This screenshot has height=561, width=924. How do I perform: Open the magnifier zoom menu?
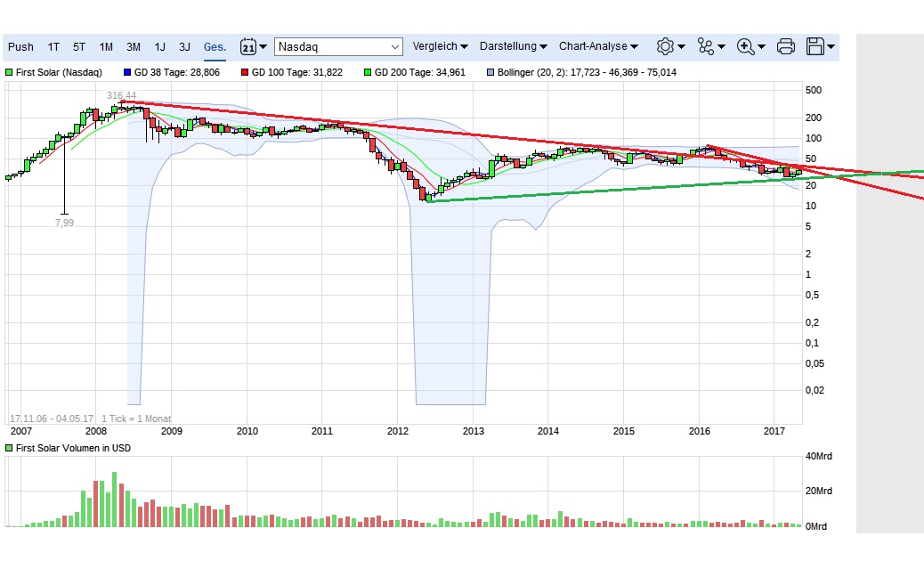pyautogui.click(x=750, y=46)
